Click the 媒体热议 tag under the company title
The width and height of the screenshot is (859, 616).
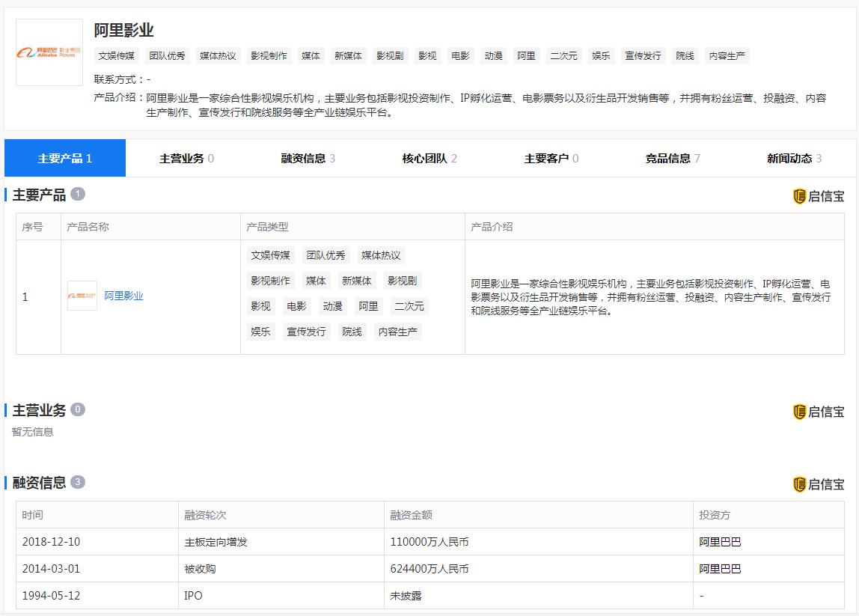click(x=218, y=56)
